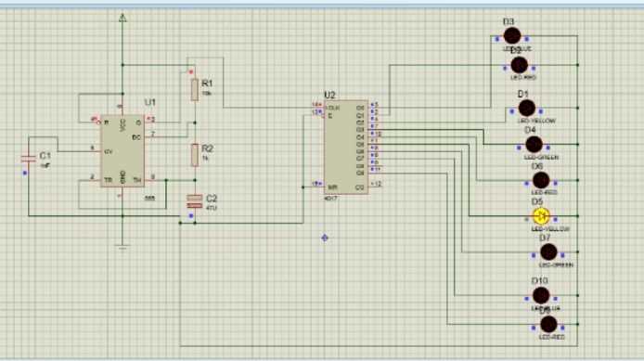Click the CV pin label on U1
The height and width of the screenshot is (361, 644).
click(x=108, y=151)
